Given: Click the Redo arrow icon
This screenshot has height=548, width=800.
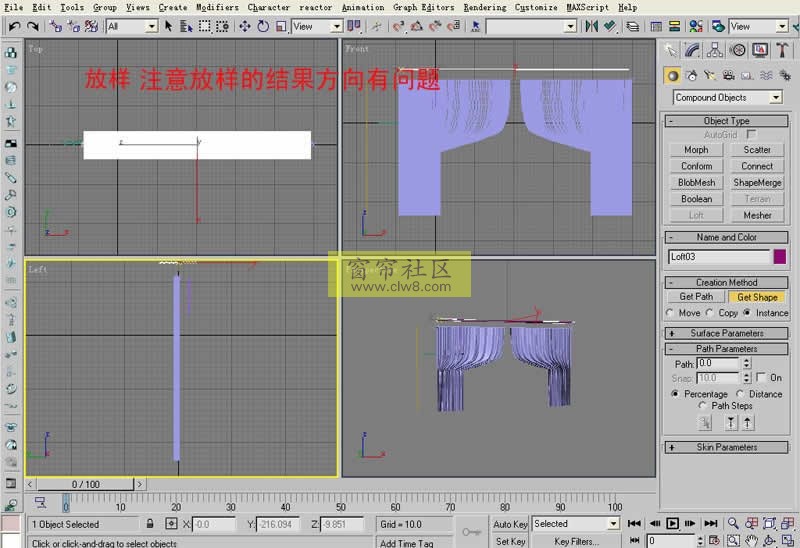Looking at the screenshot, I should click(x=33, y=26).
